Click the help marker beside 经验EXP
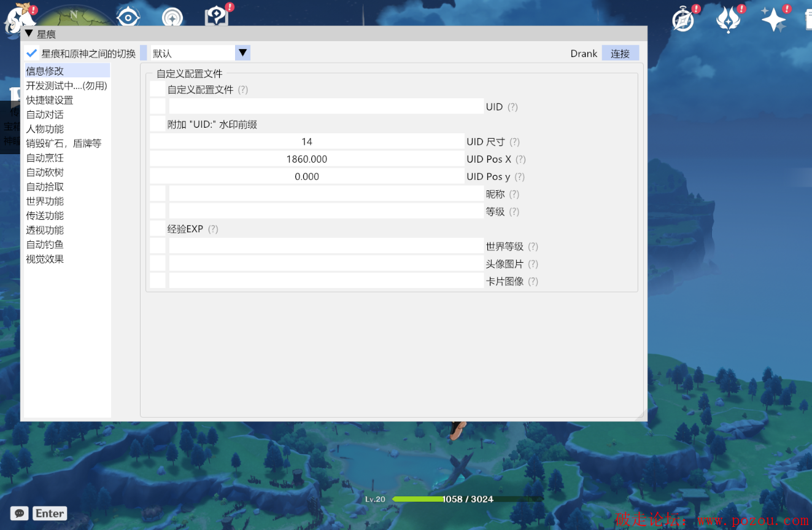Image resolution: width=812 pixels, height=530 pixels. 213,229
